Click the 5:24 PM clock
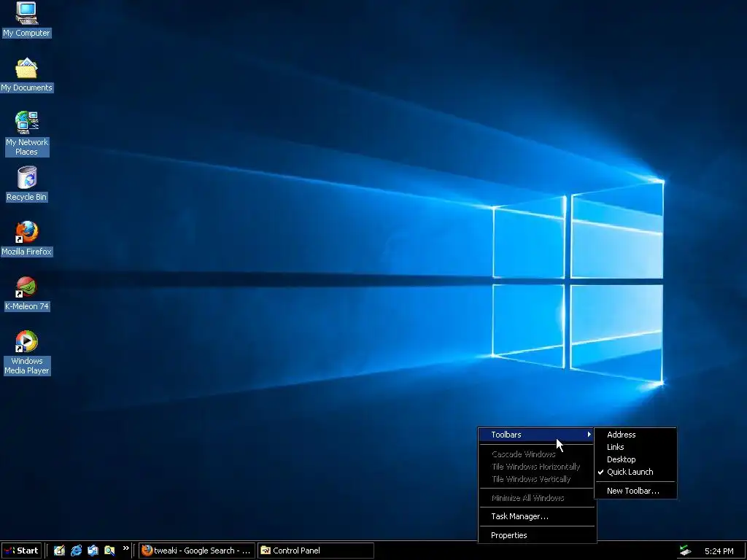 tap(719, 551)
